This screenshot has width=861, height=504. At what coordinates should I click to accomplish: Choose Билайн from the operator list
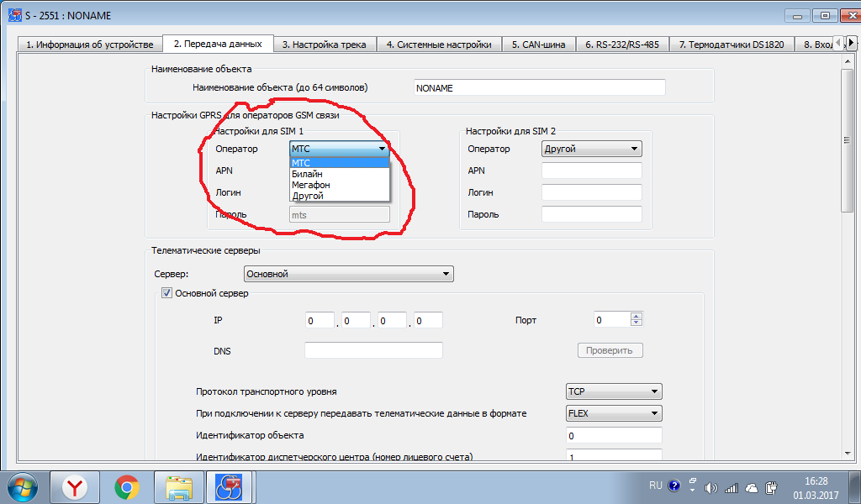coord(307,174)
